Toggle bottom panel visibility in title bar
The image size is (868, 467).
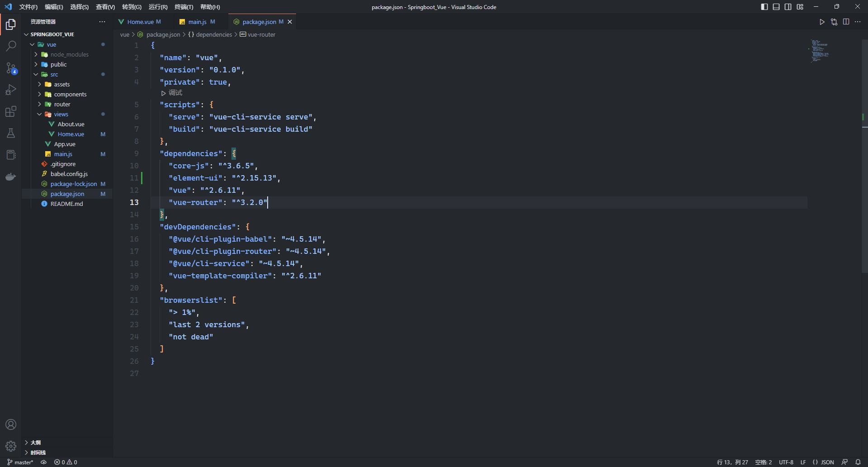tap(776, 7)
